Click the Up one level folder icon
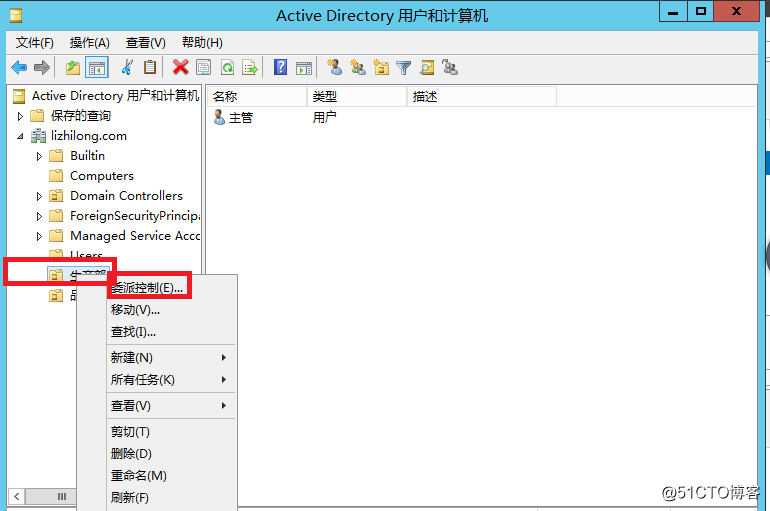Image resolution: width=770 pixels, height=511 pixels. (73, 68)
